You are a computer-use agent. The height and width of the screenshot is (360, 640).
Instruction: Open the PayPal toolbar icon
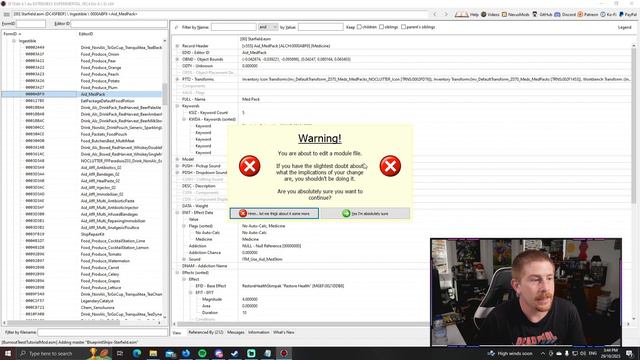click(x=622, y=14)
